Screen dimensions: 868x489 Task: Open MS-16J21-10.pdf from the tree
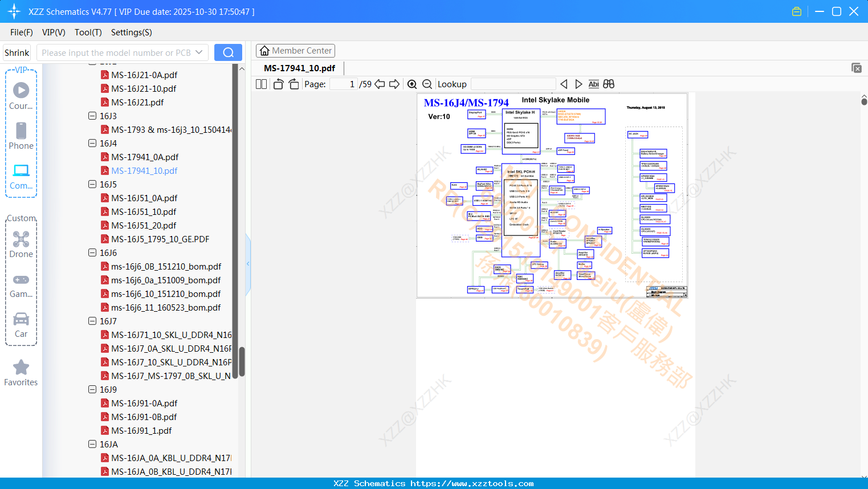tap(144, 88)
